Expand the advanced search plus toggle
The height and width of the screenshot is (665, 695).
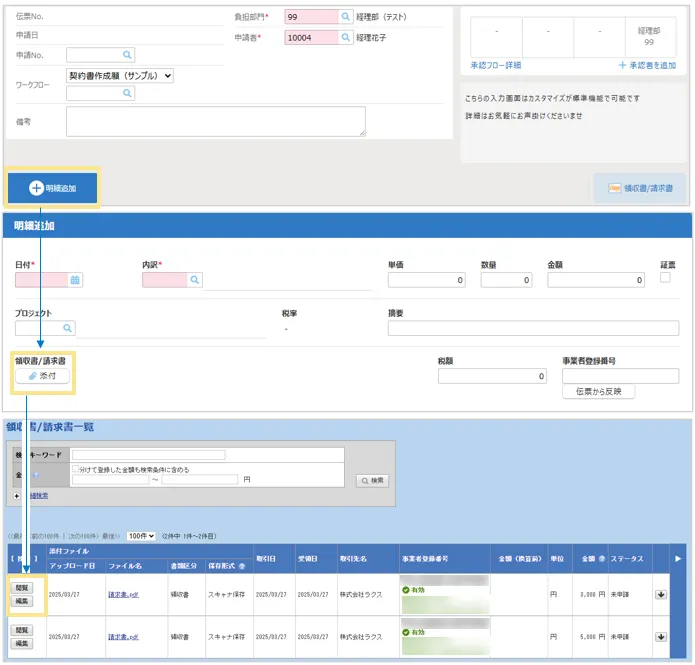click(x=16, y=495)
